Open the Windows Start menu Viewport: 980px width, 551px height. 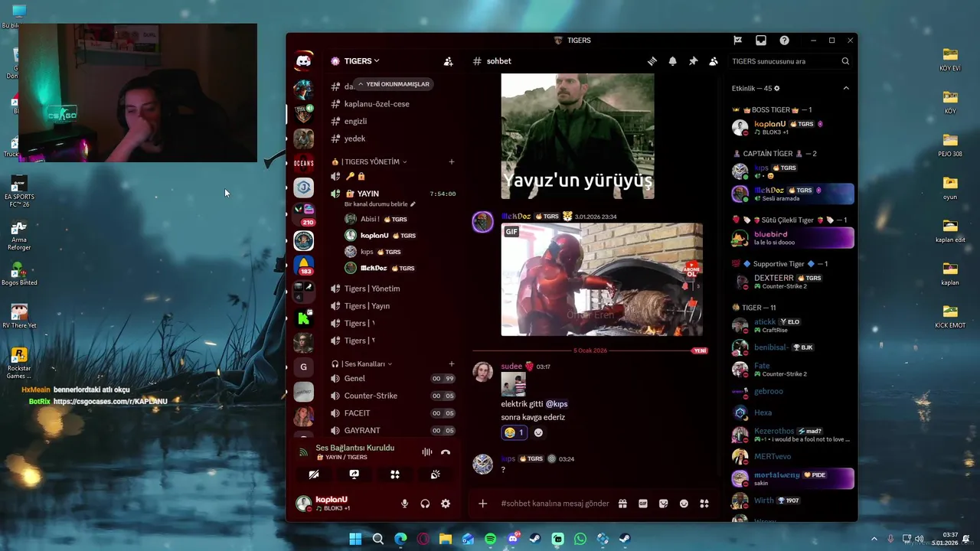pos(355,539)
